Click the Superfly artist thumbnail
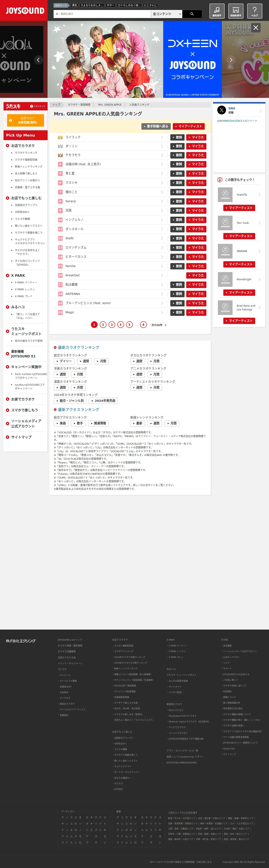Viewport: 269px width, 868px height. click(225, 195)
